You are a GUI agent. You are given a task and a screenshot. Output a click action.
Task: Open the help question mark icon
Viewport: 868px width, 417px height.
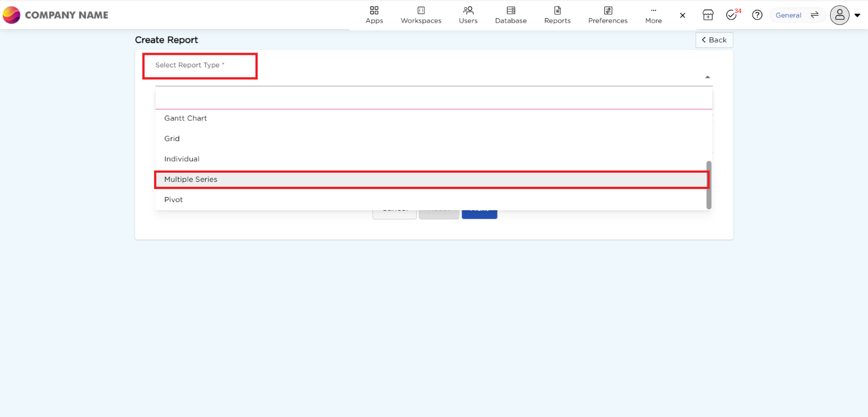coord(757,15)
